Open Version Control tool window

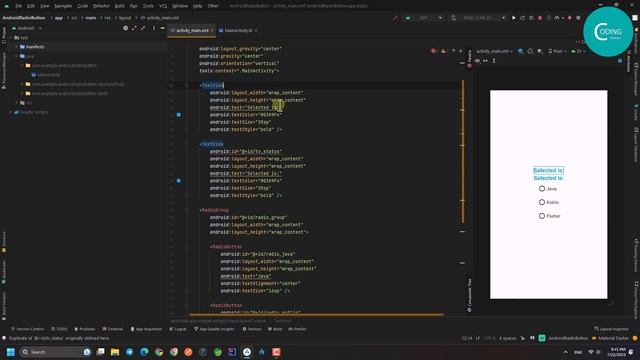click(x=27, y=329)
